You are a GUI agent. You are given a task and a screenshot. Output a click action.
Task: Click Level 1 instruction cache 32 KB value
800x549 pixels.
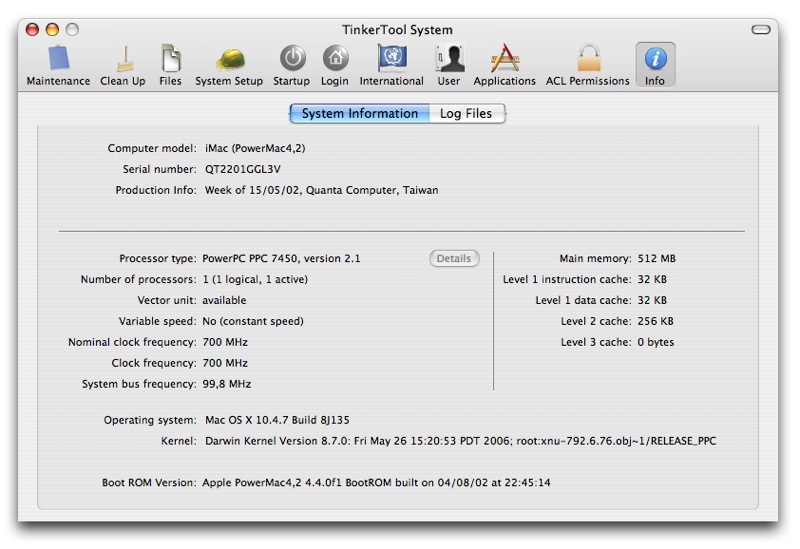point(652,280)
